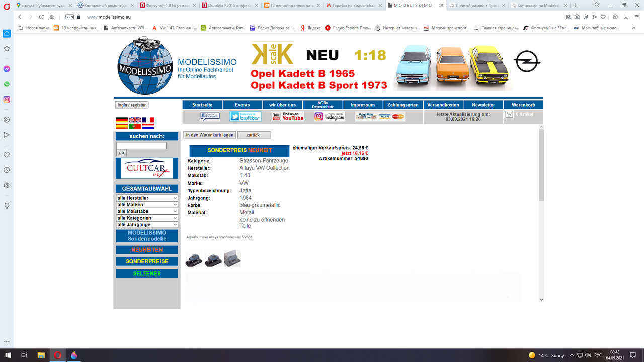Open the alle Hersteller dropdown
Screen dimensions: 644x362
[x=147, y=198]
